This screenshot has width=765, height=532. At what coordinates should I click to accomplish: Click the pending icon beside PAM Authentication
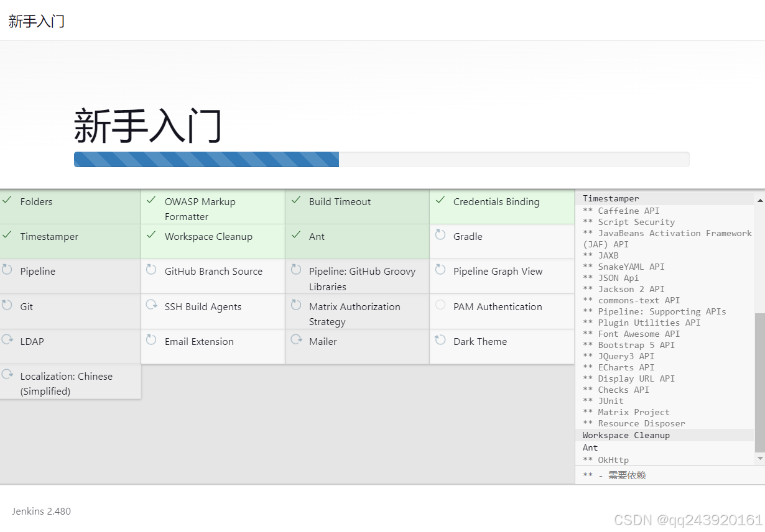[x=440, y=306]
